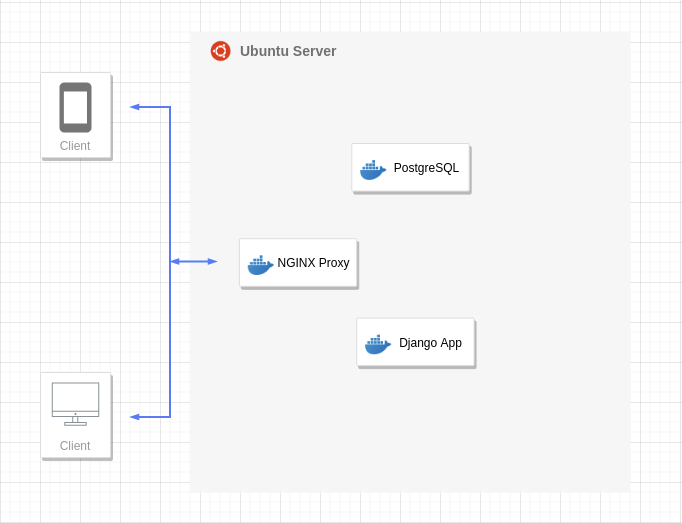Viewport: 682px width, 523px height.
Task: Select the mobile phone client icon
Action: tap(75, 107)
